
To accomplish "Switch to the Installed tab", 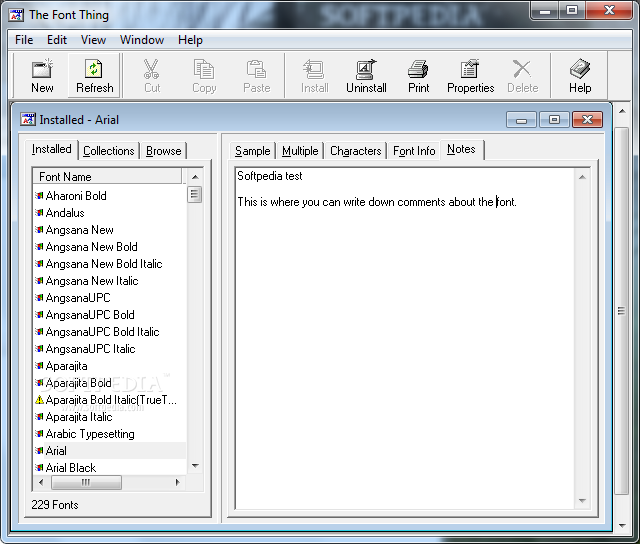I will pos(51,149).
